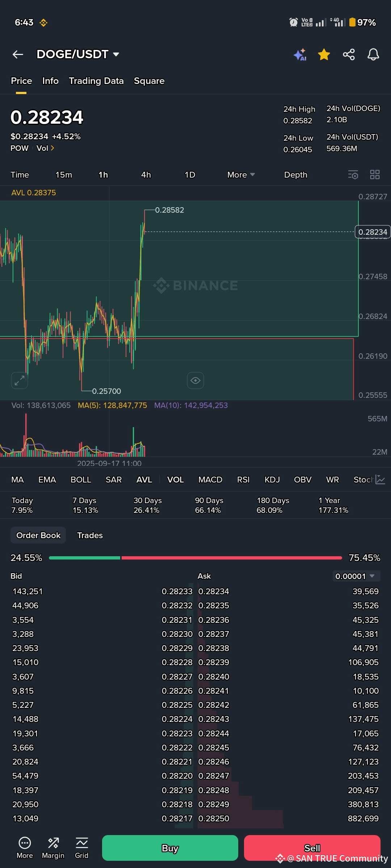
Task: Expand the DOGE/USDT pair selector
Action: coord(78,54)
